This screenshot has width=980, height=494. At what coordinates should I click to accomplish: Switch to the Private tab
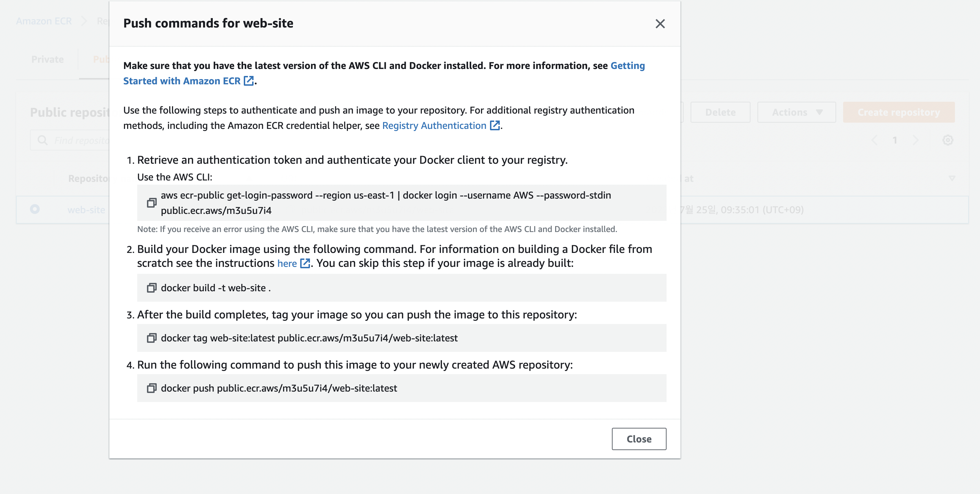(x=47, y=59)
